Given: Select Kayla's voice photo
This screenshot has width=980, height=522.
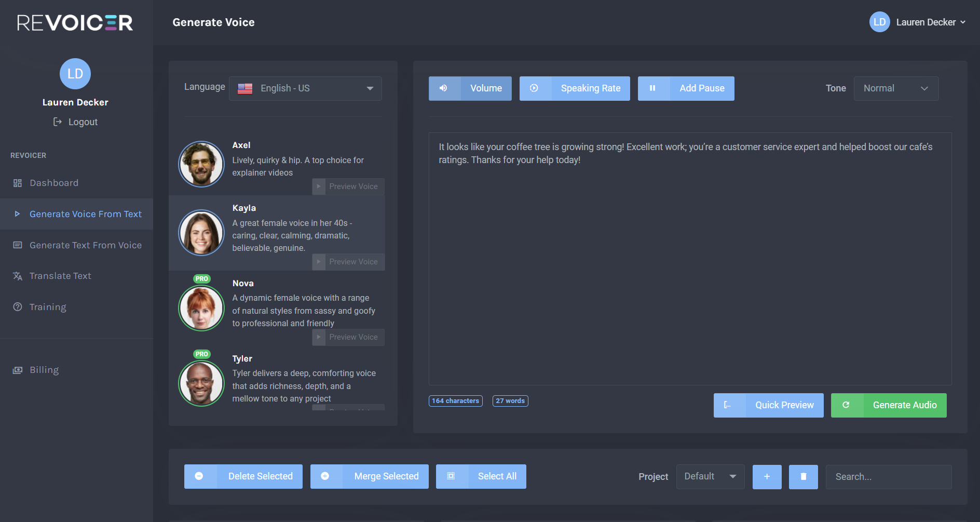Looking at the screenshot, I should tap(201, 233).
